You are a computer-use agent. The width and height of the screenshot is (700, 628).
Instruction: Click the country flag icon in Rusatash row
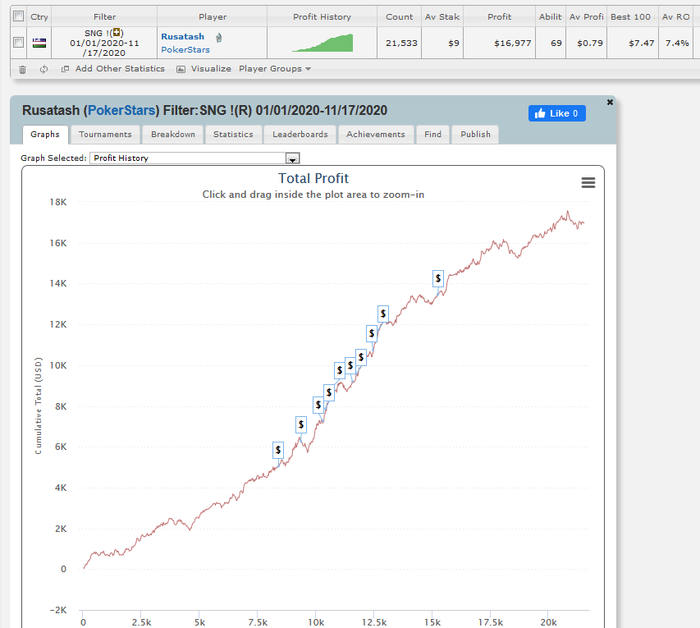(39, 43)
